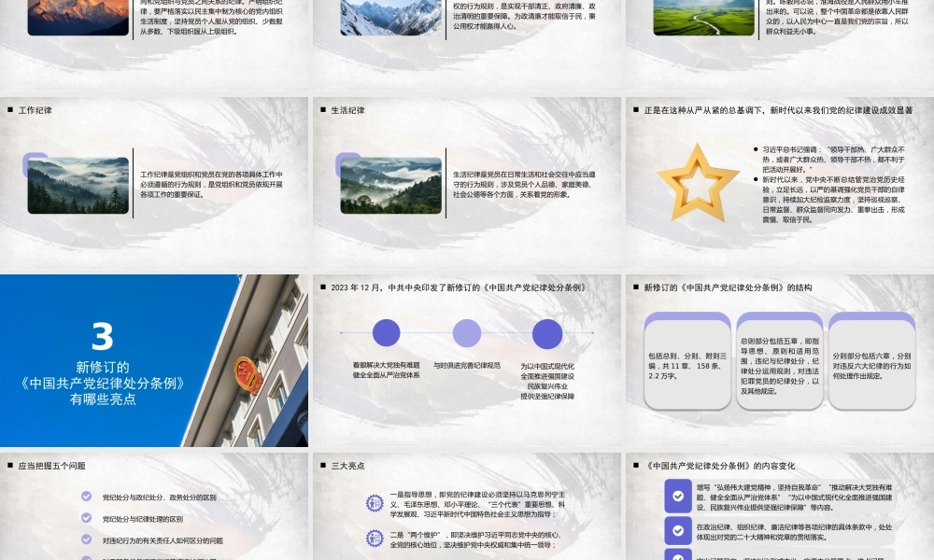Click list item 对违纪行为的有关责任人如何区分的问题
Image resolution: width=934 pixels, height=560 pixels.
163,541
